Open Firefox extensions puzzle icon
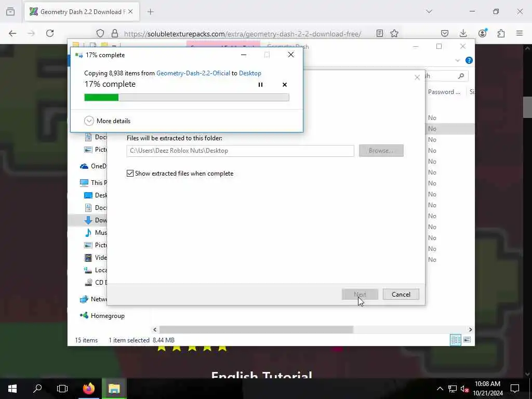 (501, 33)
